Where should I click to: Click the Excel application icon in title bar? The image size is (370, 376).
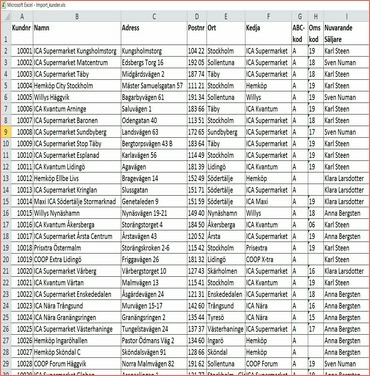[x=4, y=5]
